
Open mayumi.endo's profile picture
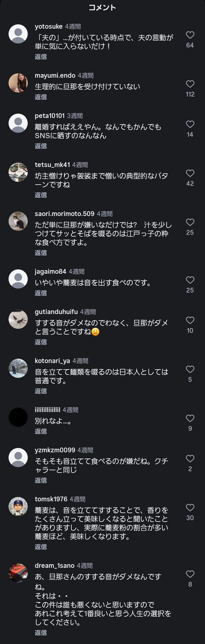click(x=18, y=83)
